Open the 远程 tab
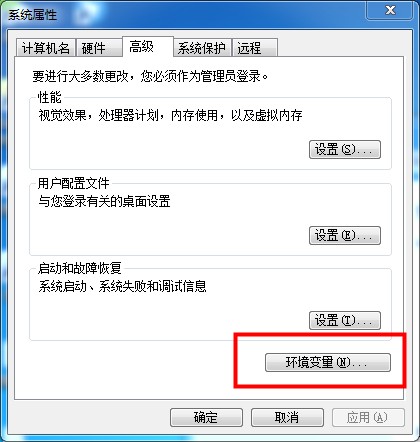Screen dimensions: 420x442 click(255, 48)
